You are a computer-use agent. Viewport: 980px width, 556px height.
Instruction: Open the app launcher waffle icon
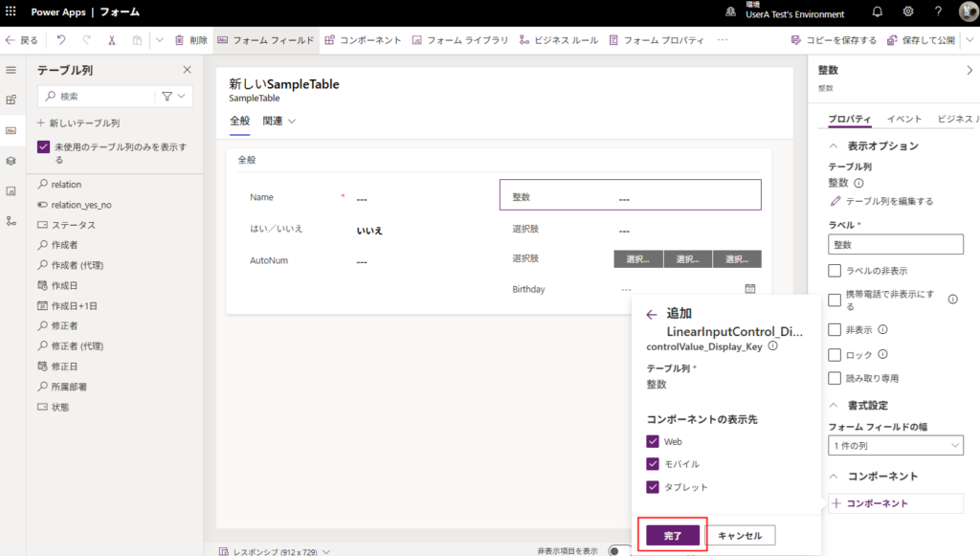[11, 12]
